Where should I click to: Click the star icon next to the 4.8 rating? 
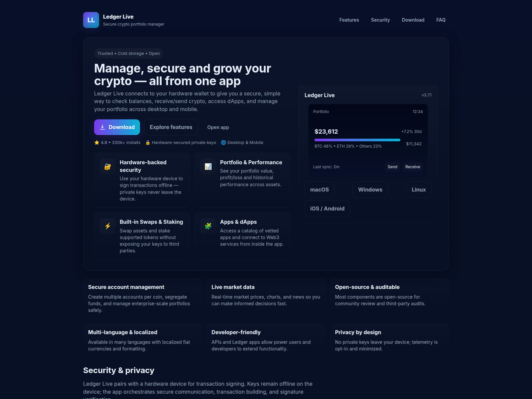(x=96, y=142)
